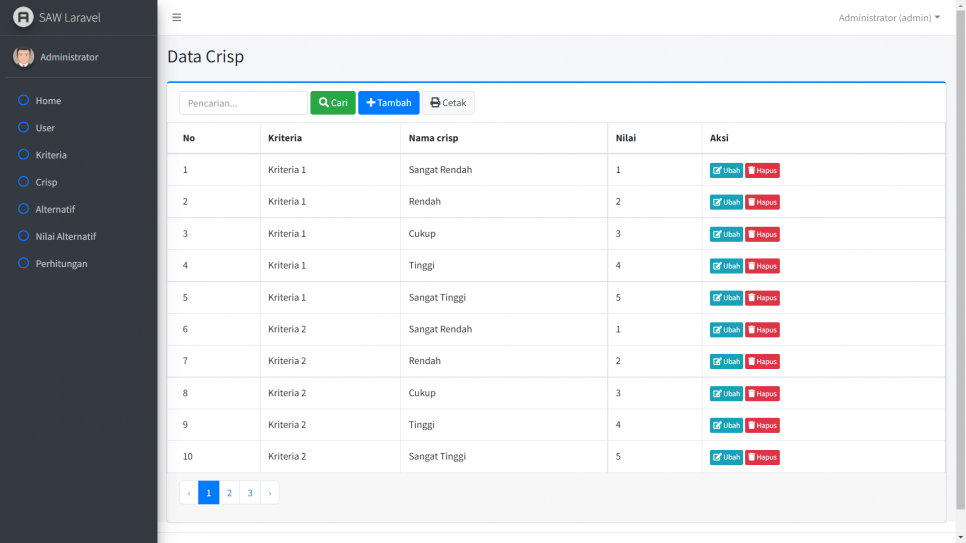Click Hapus for row 4 Tinggi
The image size is (966, 543).
click(x=762, y=266)
